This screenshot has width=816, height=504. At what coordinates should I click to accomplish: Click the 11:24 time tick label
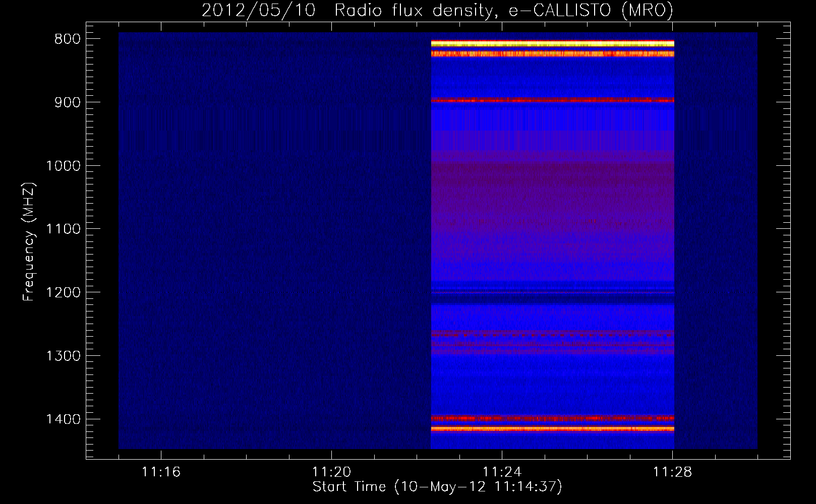tap(502, 472)
